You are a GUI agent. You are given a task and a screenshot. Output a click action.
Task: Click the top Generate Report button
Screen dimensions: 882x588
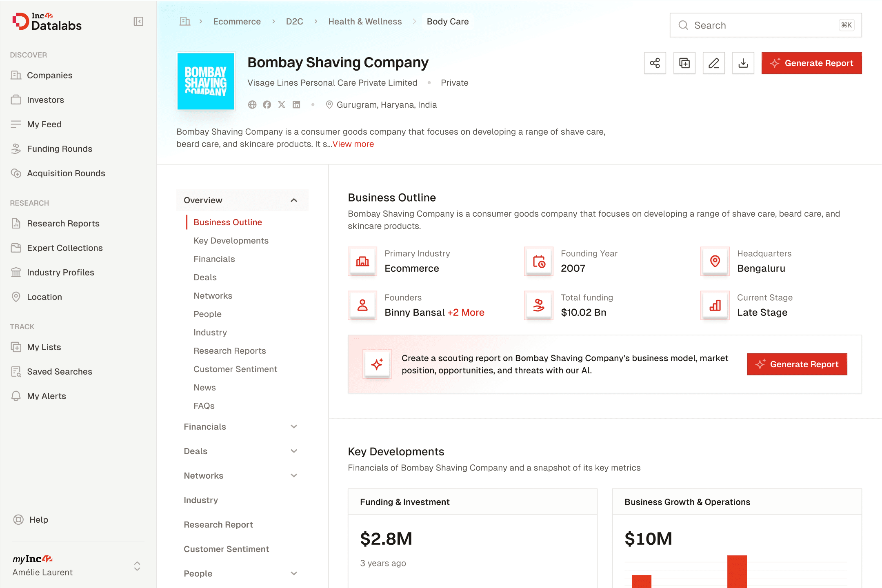pyautogui.click(x=811, y=63)
